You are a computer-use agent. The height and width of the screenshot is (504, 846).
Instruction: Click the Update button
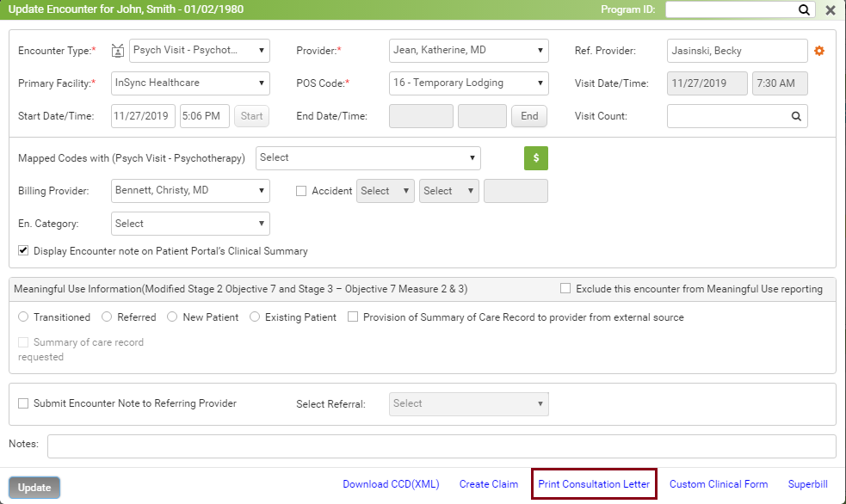(x=34, y=488)
